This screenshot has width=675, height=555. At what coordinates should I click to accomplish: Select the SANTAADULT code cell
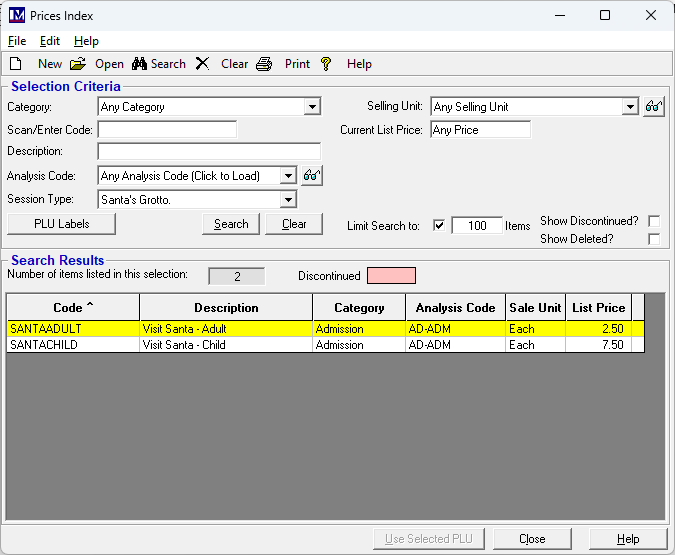pyautogui.click(x=73, y=329)
